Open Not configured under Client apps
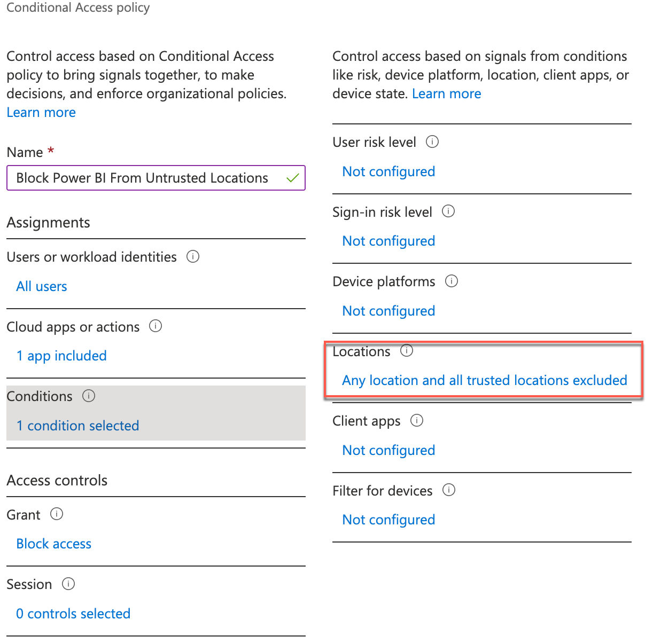Screen dimensions: 653x644 tap(388, 451)
